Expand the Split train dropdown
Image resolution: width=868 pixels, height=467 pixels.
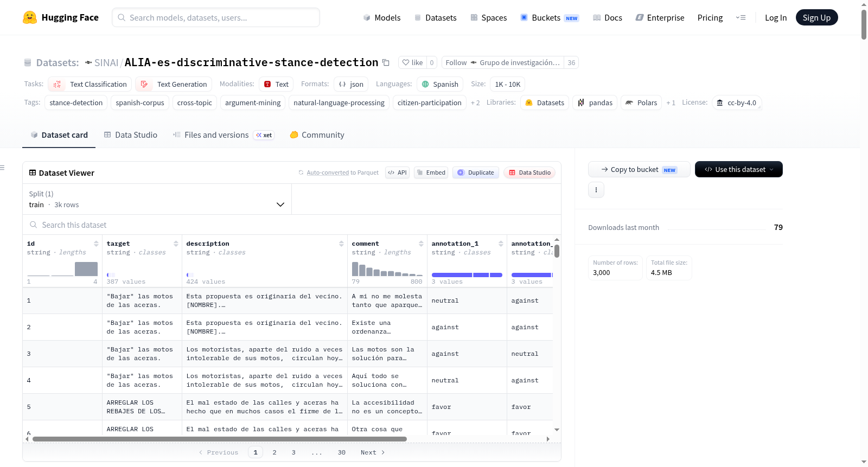point(157,199)
